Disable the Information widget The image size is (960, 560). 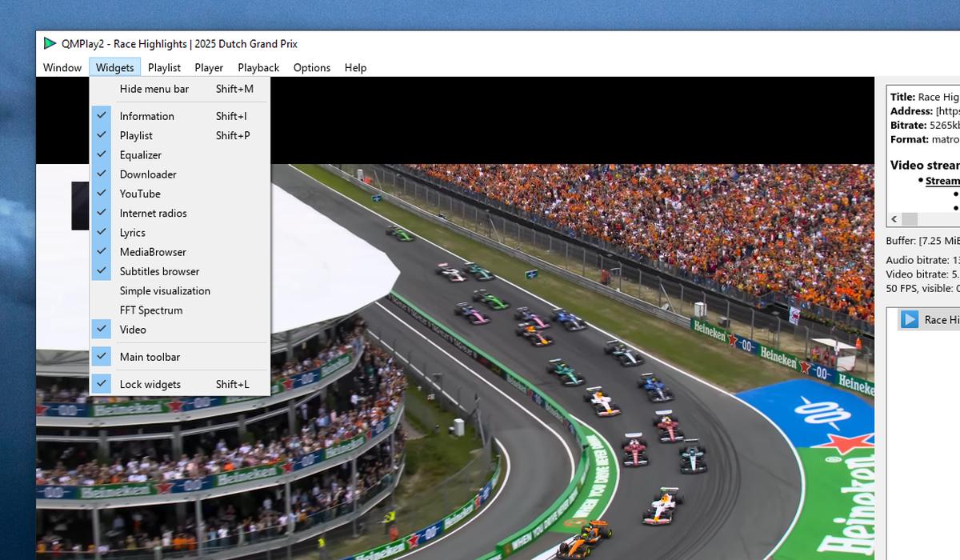(147, 116)
